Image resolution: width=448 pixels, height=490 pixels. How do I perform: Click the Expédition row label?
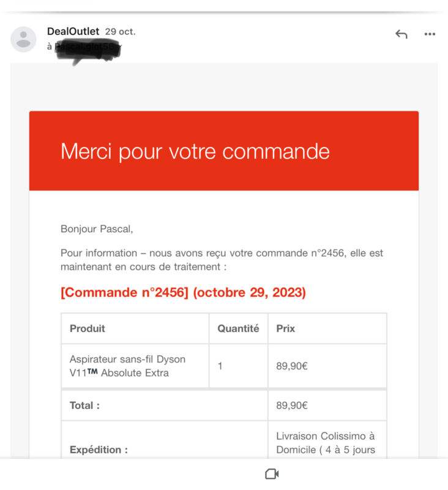pyautogui.click(x=99, y=450)
